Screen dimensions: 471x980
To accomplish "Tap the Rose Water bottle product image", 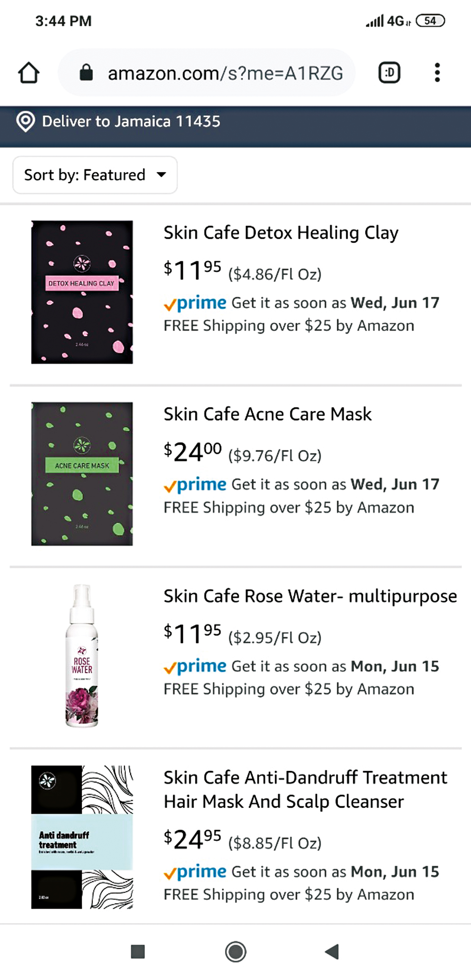I will (x=82, y=656).
